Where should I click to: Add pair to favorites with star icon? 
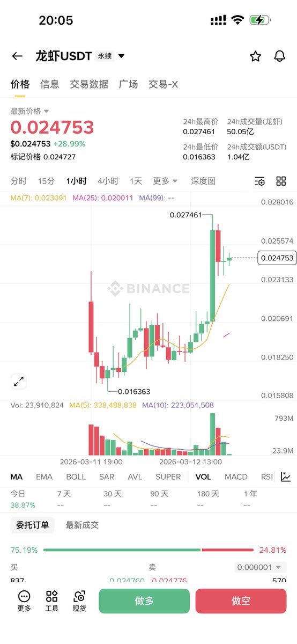click(256, 56)
